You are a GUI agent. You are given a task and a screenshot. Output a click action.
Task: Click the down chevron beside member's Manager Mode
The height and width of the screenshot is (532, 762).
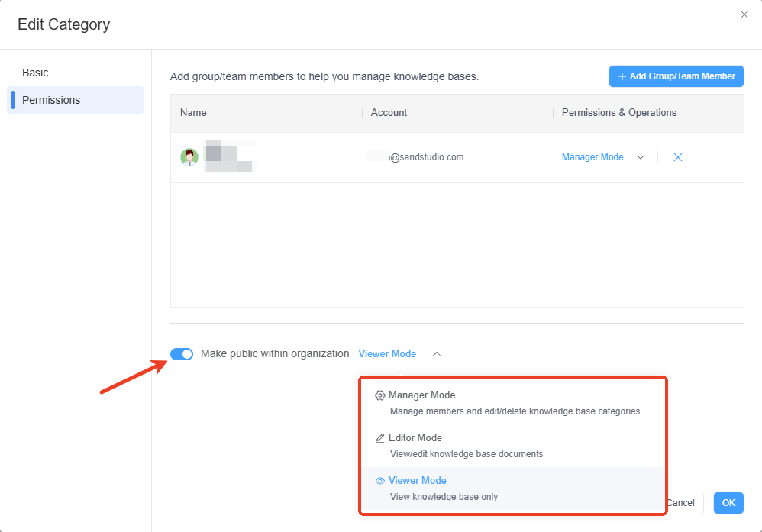641,157
